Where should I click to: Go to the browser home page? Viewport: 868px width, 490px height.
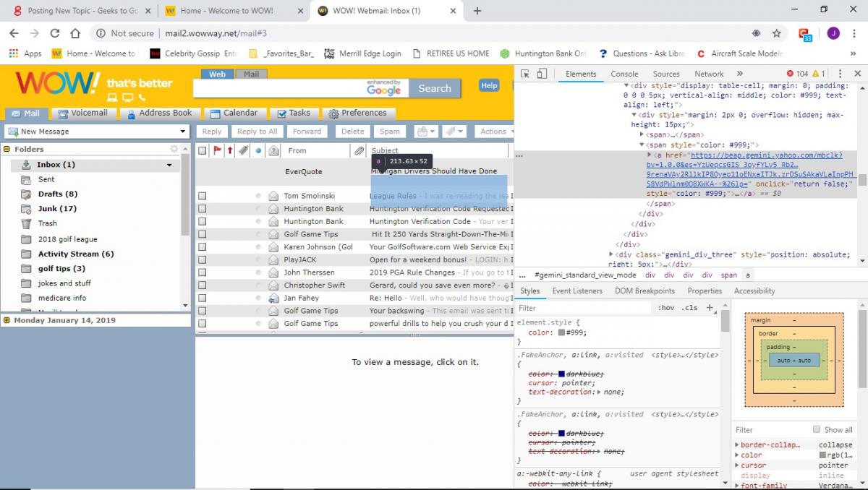75,33
